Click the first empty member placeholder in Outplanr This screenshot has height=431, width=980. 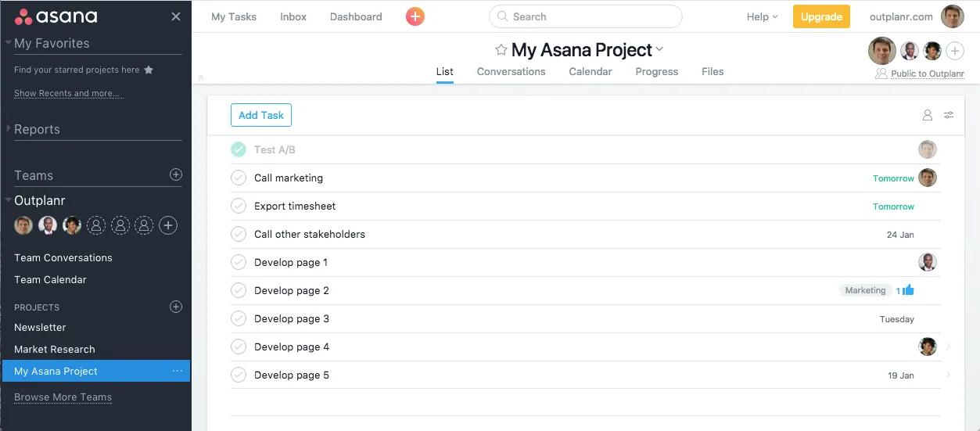(96, 225)
